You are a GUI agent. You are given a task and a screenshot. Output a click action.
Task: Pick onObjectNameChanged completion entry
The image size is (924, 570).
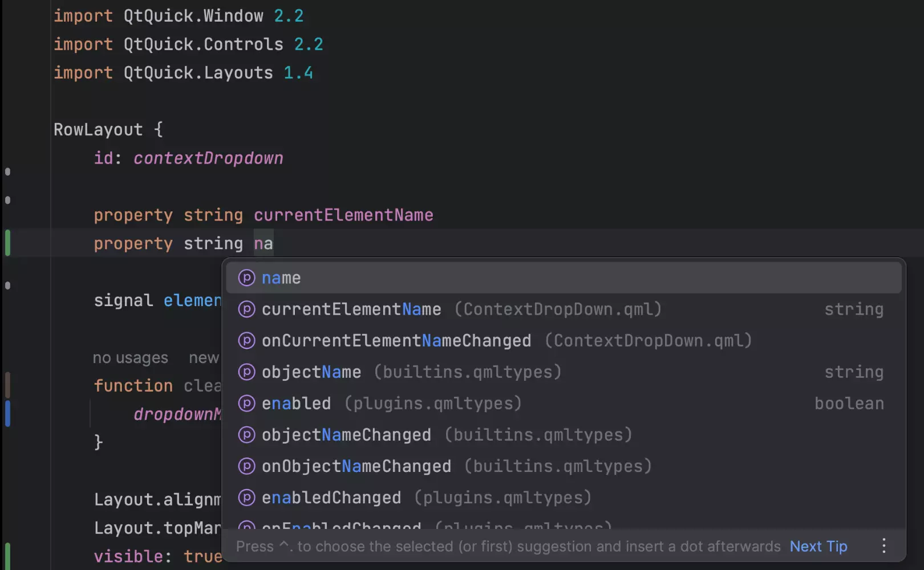[x=356, y=466]
